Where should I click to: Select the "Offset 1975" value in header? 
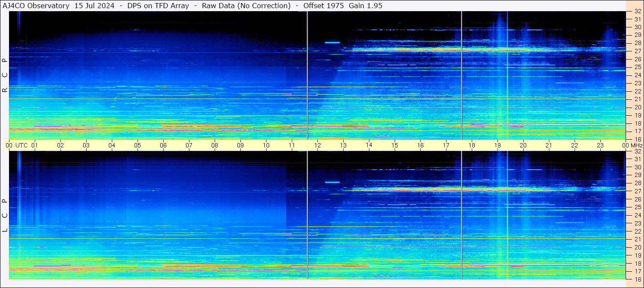[x=324, y=6]
